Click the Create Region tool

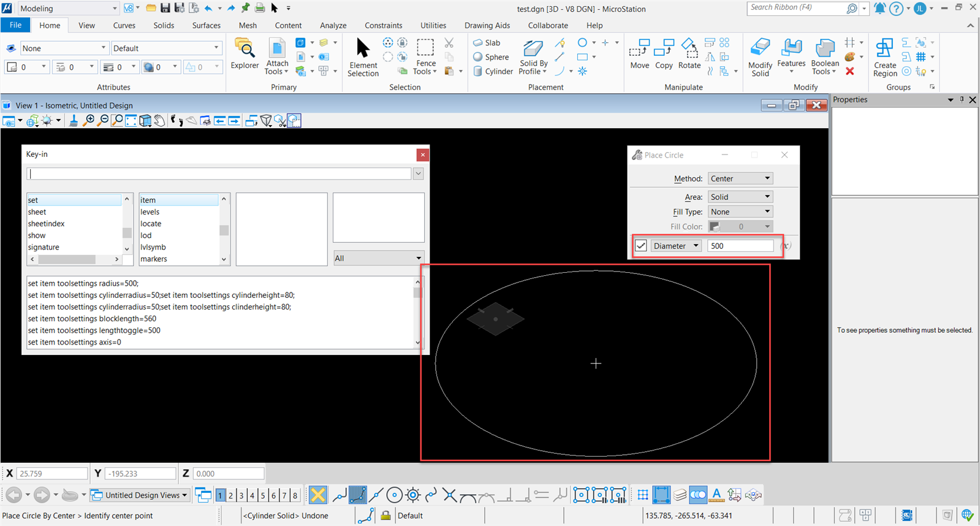click(x=885, y=57)
